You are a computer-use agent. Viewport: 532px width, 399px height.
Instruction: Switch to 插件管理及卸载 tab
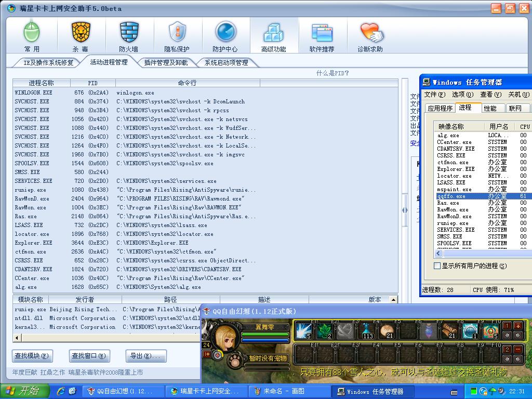click(166, 63)
